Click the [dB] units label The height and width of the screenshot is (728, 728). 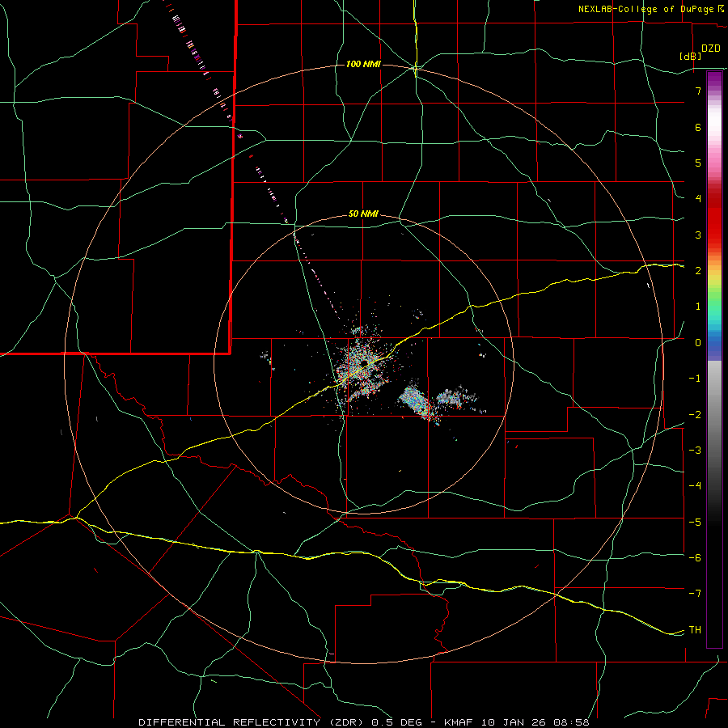point(690,56)
